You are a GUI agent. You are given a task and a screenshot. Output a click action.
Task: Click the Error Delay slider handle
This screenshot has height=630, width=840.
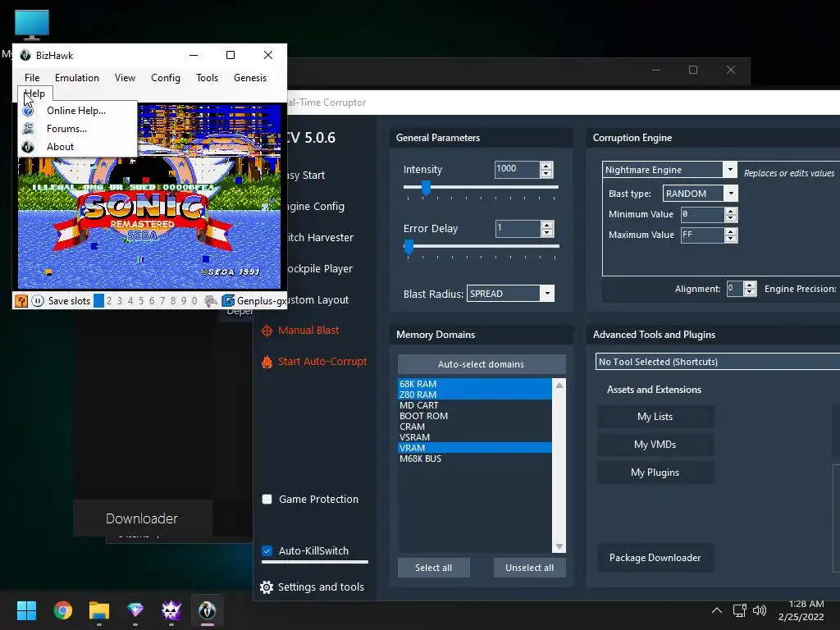click(x=409, y=247)
